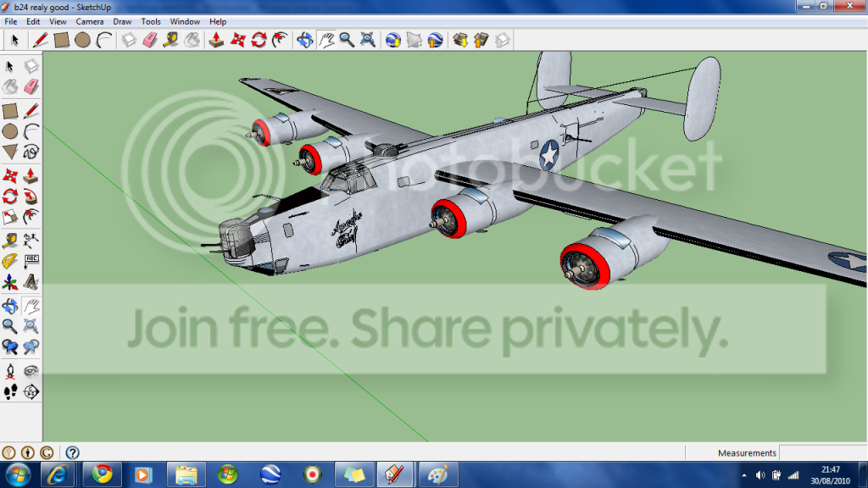Open the Help menu
Image resolution: width=868 pixels, height=488 pixels.
click(218, 21)
